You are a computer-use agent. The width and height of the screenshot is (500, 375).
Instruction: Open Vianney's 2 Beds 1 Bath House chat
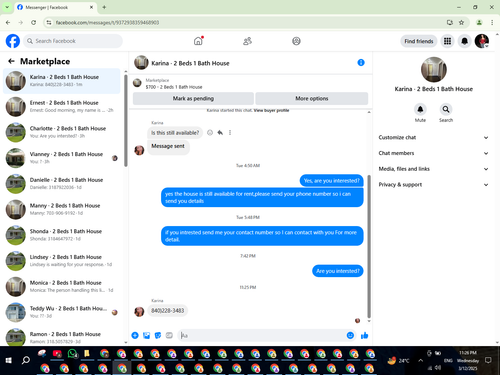coord(62,158)
